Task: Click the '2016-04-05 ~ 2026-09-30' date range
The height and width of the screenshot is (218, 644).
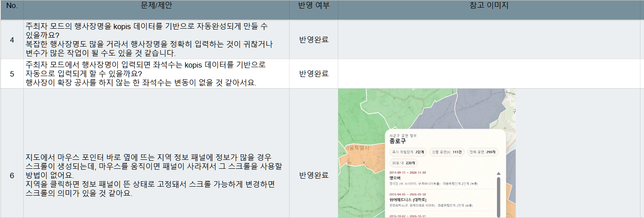Action: 407,194
